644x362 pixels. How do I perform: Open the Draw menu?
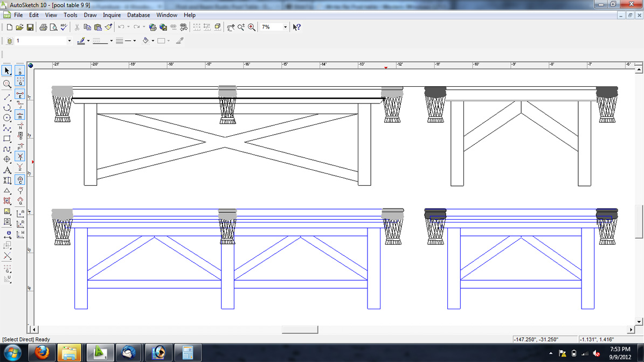(x=90, y=15)
